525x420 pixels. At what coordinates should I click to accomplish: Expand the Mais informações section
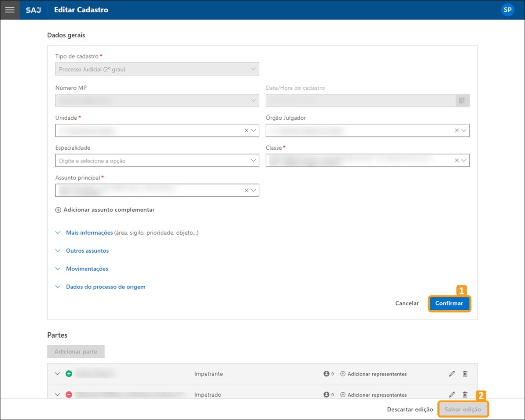[89, 232]
